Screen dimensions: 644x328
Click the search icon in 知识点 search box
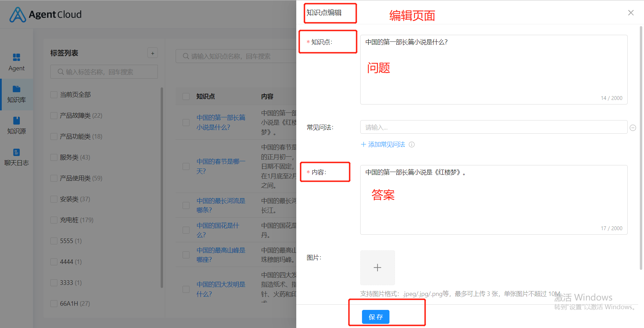[x=186, y=56]
